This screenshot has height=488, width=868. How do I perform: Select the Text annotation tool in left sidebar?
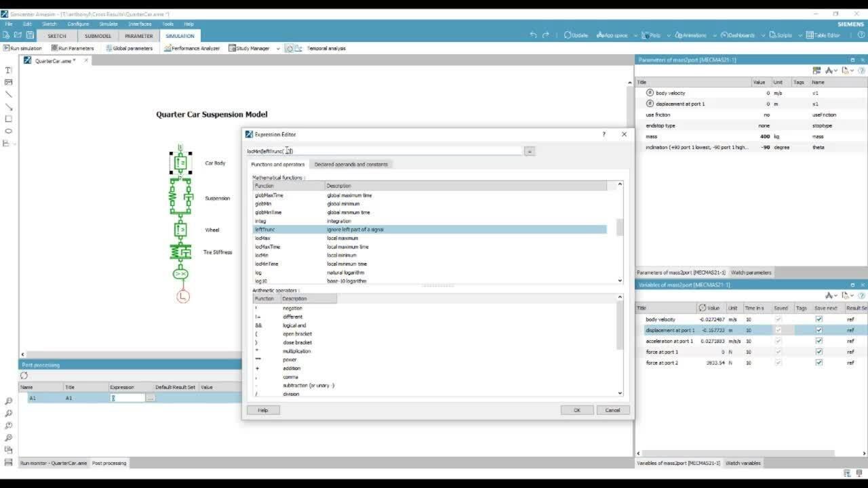(8, 70)
